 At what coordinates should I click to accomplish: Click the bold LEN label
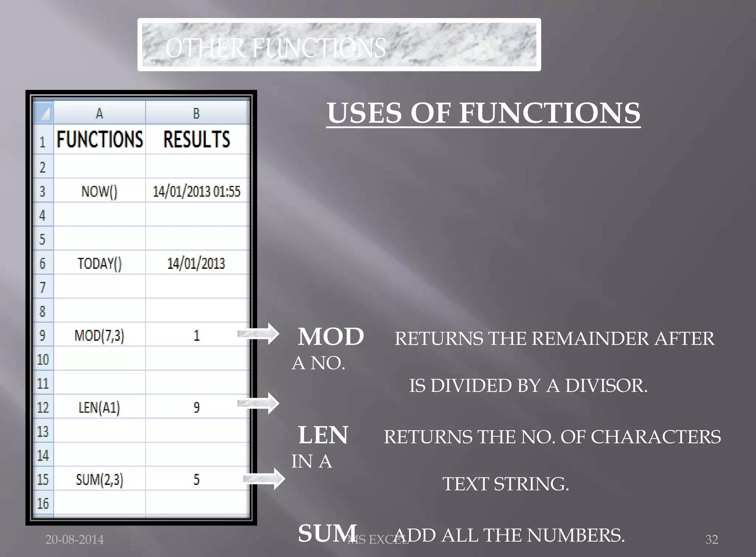coord(323,435)
